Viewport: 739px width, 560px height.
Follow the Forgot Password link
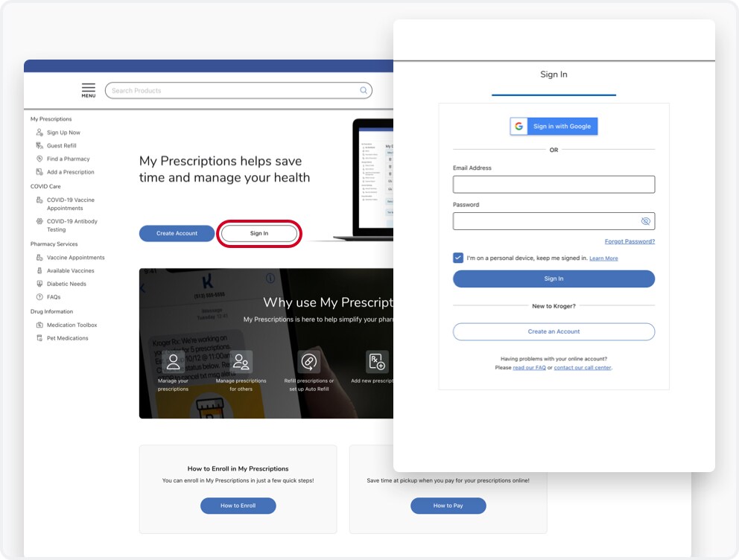coord(629,241)
